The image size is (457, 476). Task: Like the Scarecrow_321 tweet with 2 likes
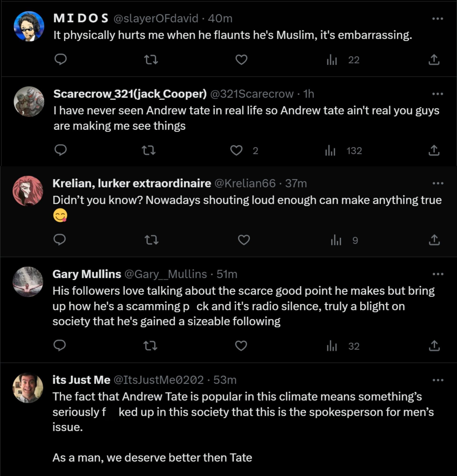click(236, 150)
